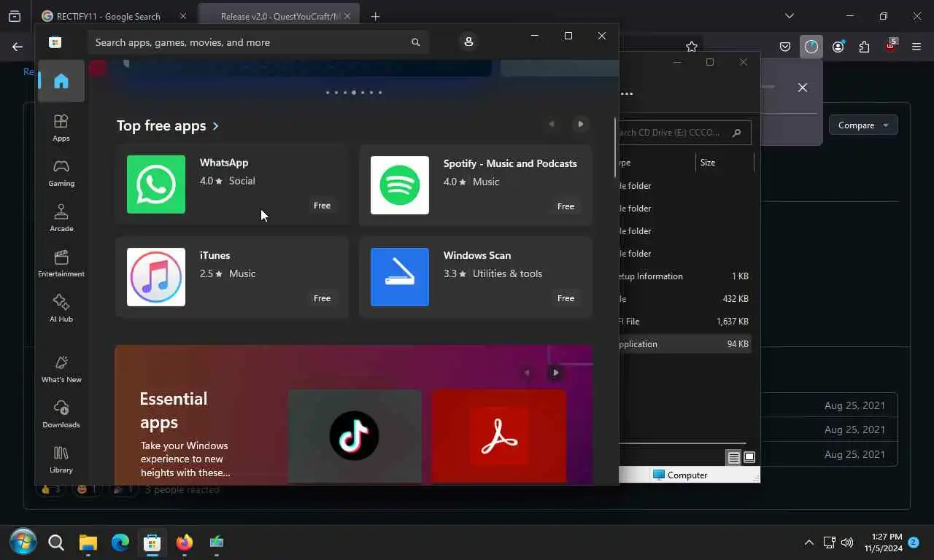
Task: Get iTunes using its Free button
Action: pos(322,298)
